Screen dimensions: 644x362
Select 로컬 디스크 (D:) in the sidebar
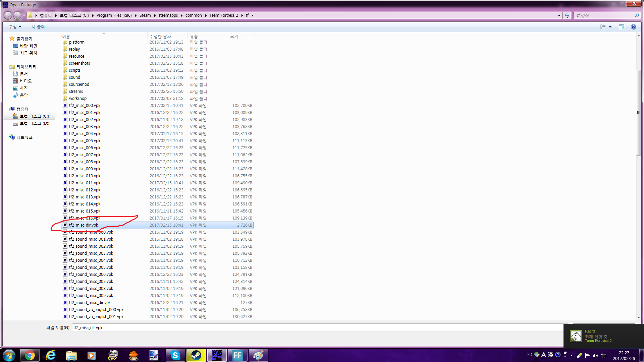pos(34,123)
